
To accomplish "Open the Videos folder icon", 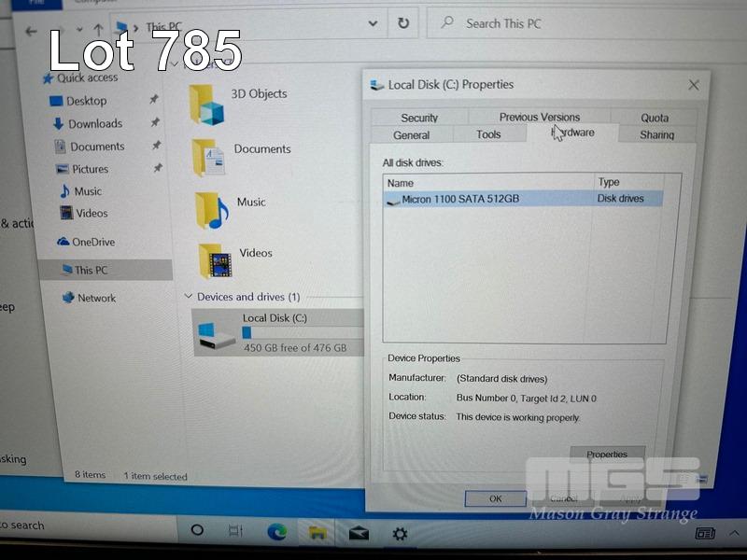I will coord(215,260).
